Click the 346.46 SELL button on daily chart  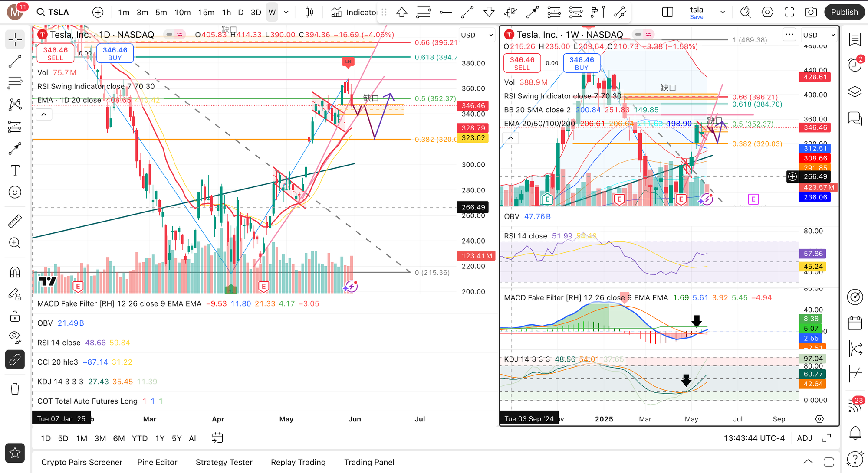point(56,53)
